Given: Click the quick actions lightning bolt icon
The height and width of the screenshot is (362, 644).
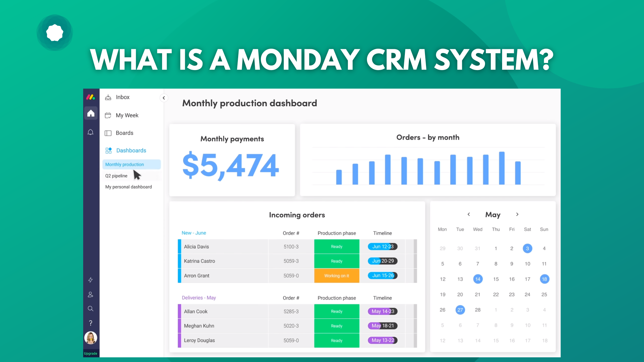Looking at the screenshot, I should click(x=91, y=280).
